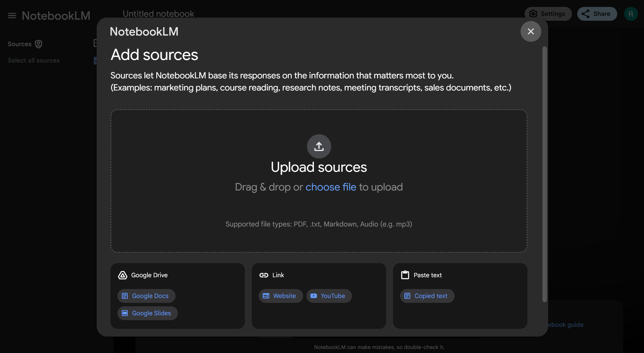Add a Google Slides source
Image resolution: width=644 pixels, height=353 pixels.
(148, 313)
